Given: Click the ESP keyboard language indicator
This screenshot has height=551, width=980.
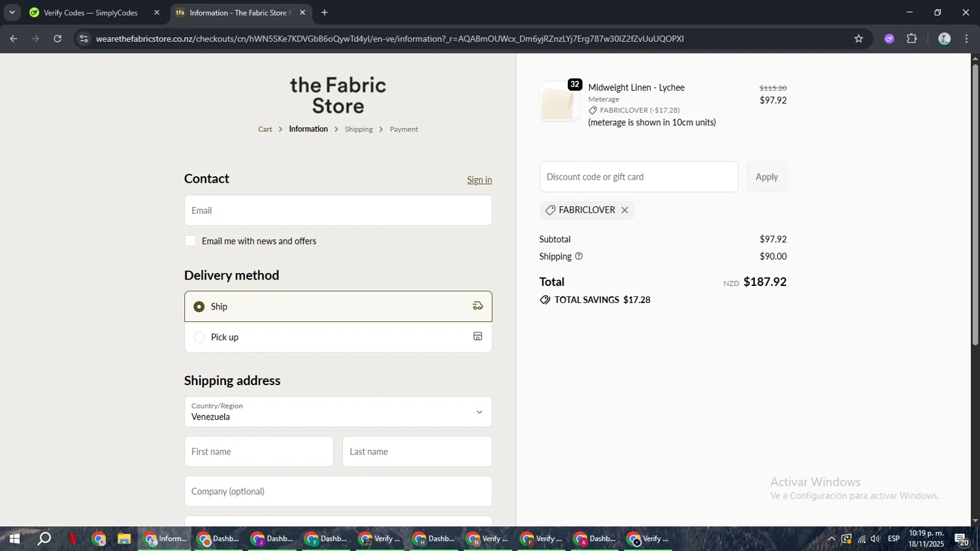Looking at the screenshot, I should [x=894, y=539].
